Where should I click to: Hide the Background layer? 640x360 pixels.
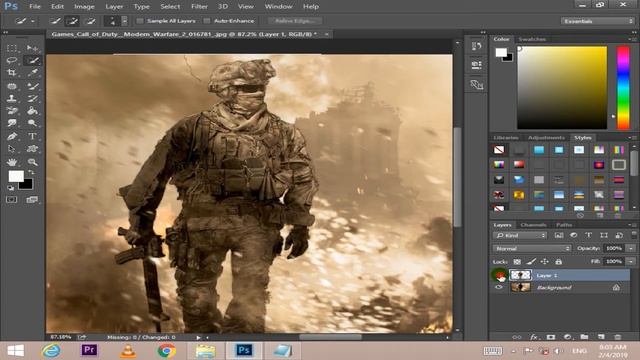tap(499, 287)
